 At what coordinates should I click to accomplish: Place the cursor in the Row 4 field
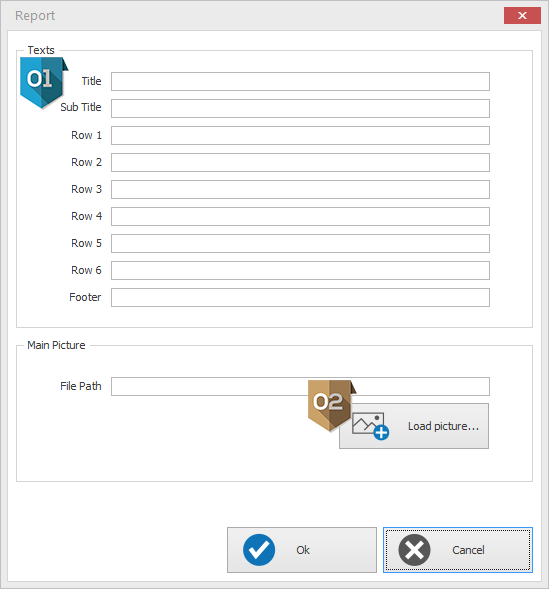(x=300, y=217)
